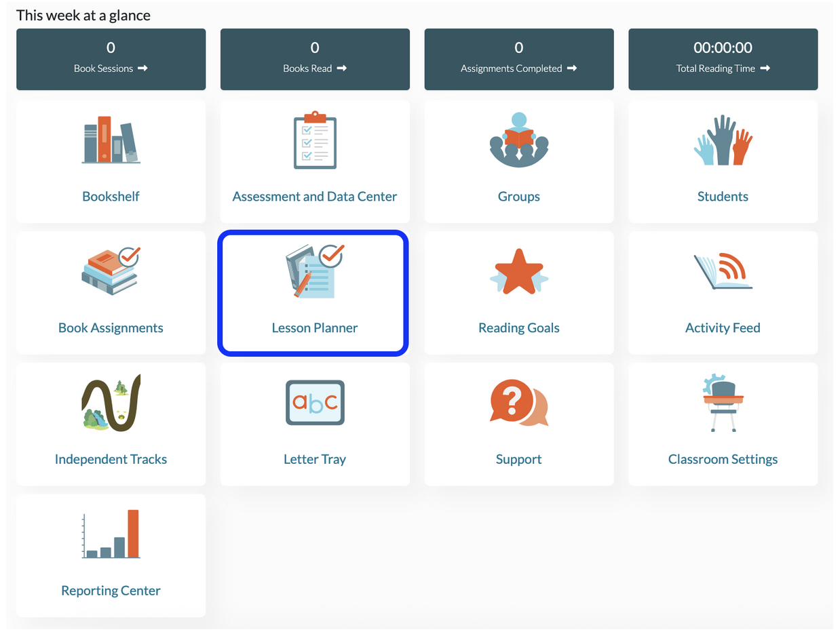Click the Activity Feed broadcasting book icon
840x636 pixels.
723,271
